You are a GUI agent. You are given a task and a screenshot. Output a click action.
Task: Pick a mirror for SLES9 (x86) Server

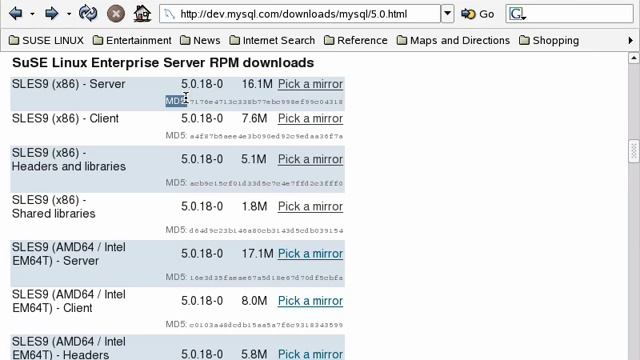point(310,84)
